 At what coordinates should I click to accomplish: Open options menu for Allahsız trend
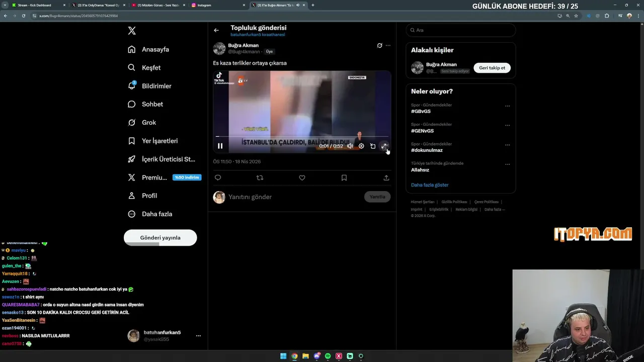pos(507,164)
